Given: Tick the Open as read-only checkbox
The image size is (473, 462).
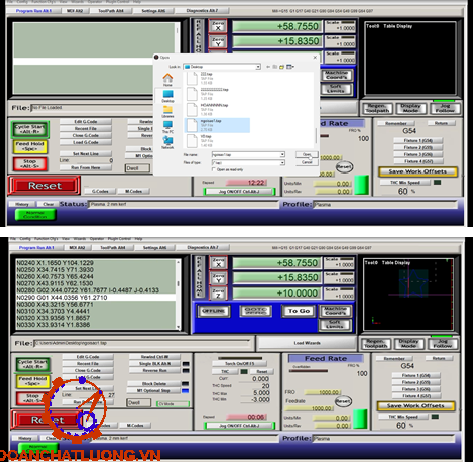Looking at the screenshot, I should 214,169.
